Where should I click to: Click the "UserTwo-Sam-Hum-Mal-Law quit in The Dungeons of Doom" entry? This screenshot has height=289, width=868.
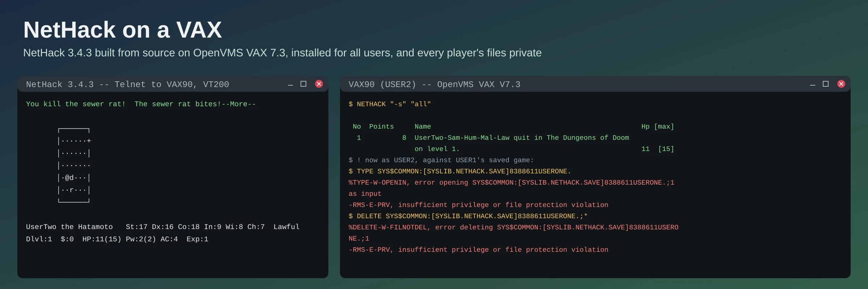coord(522,138)
